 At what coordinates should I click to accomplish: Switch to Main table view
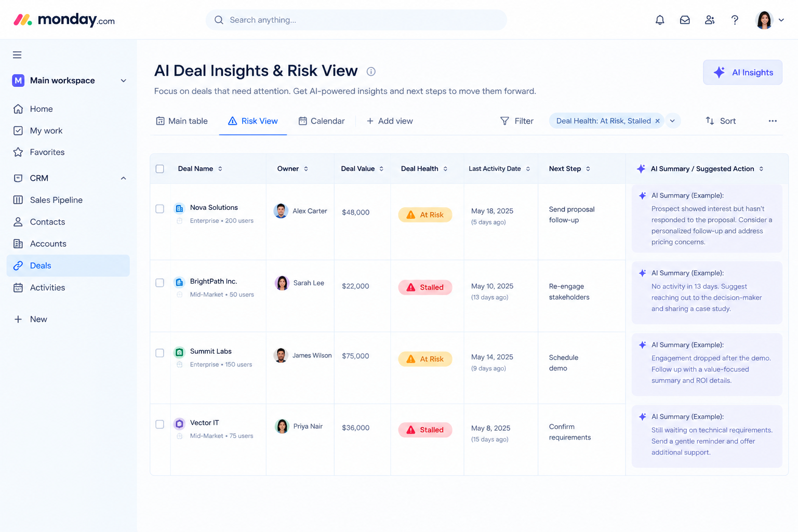click(182, 121)
